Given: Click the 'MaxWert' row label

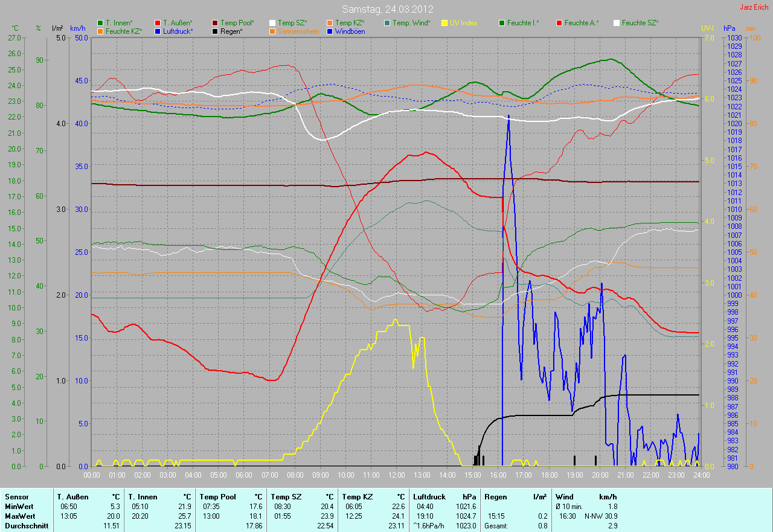Looking at the screenshot, I should pyautogui.click(x=19, y=516).
